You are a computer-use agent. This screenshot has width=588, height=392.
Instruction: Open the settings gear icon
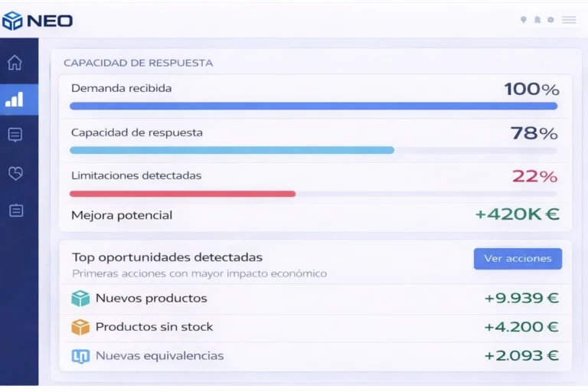[550, 20]
